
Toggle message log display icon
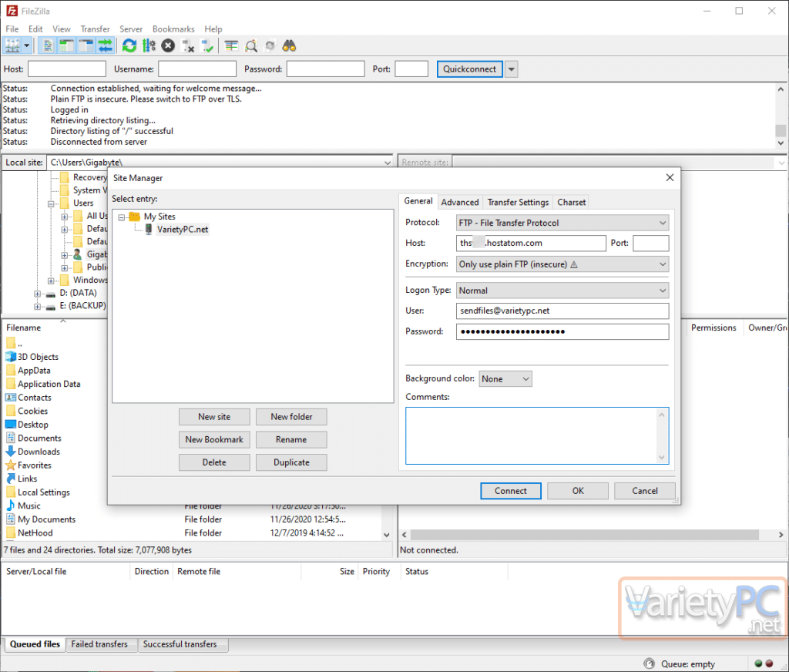[48, 46]
